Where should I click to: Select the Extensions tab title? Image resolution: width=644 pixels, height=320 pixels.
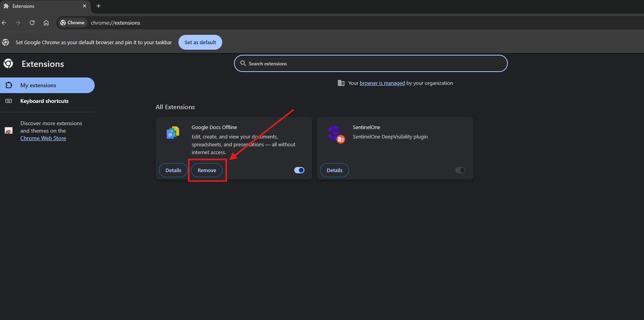tap(23, 6)
